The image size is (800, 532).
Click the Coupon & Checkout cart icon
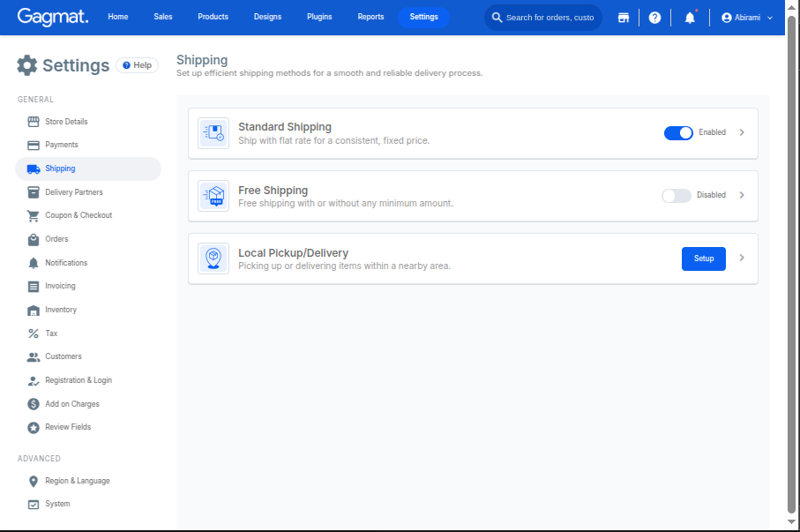(x=34, y=216)
